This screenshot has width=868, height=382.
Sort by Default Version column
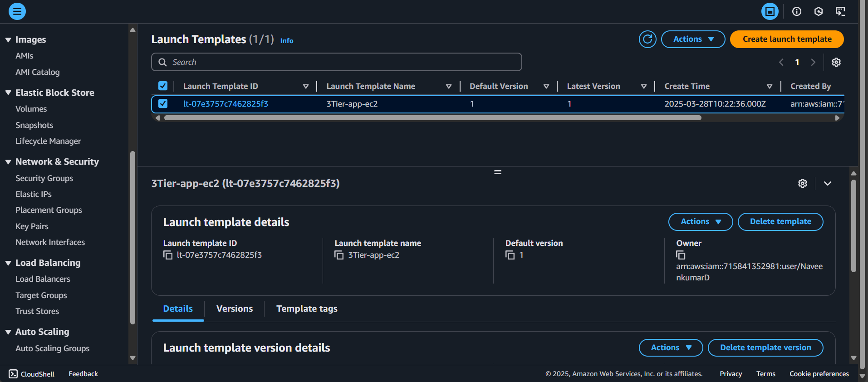[546, 86]
